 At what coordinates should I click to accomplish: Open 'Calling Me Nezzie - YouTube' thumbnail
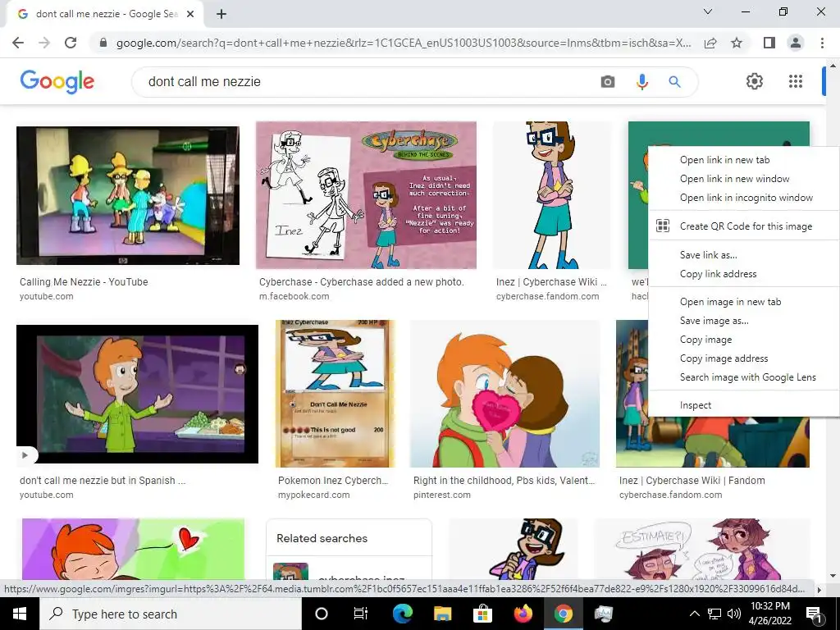click(x=128, y=195)
